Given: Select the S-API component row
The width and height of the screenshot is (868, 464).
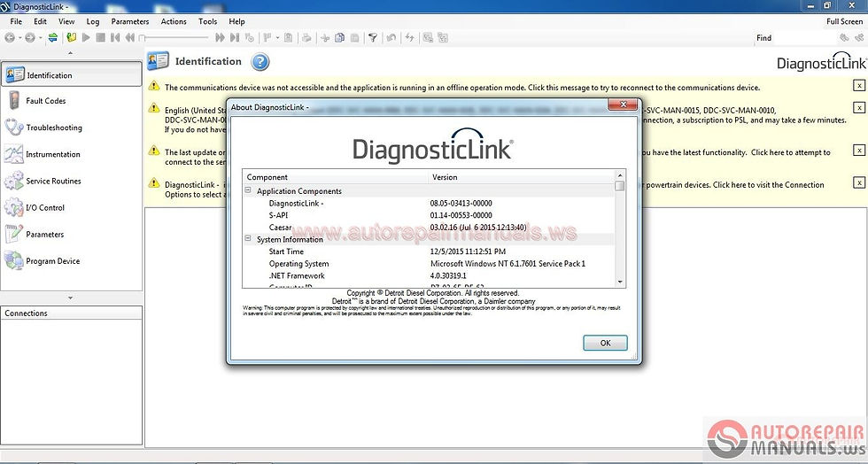Looking at the screenshot, I should click(x=429, y=215).
